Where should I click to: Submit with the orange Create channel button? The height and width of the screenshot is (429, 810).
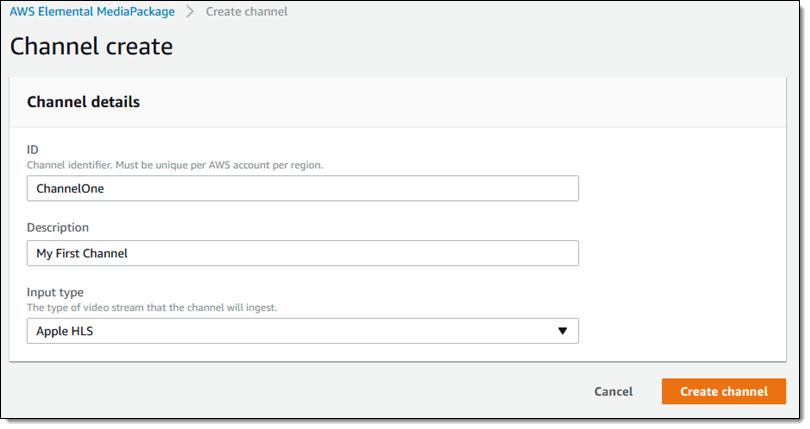(724, 391)
